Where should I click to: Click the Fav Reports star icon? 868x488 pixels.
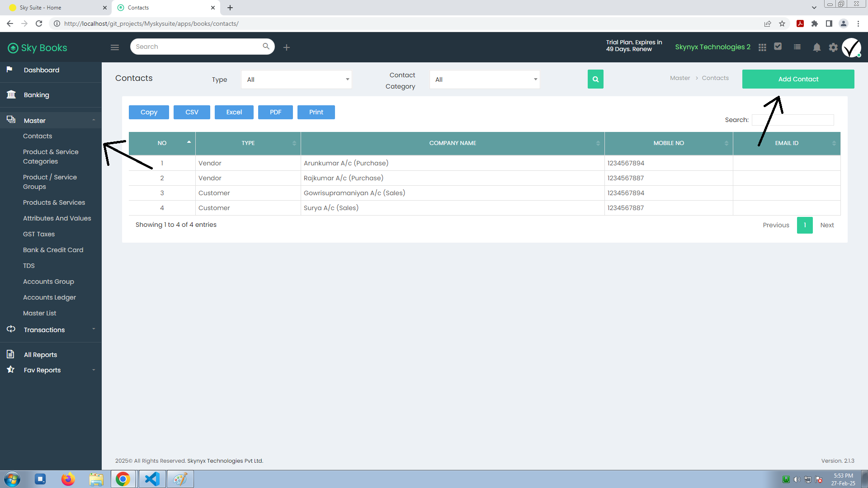coord(11,369)
